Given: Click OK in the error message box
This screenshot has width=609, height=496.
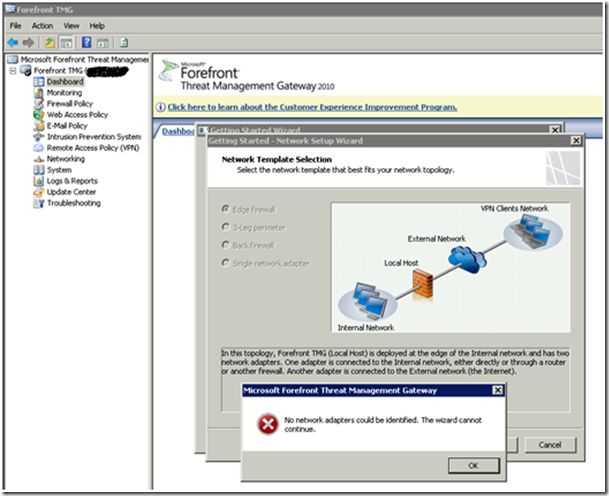Looking at the screenshot, I should 473,465.
